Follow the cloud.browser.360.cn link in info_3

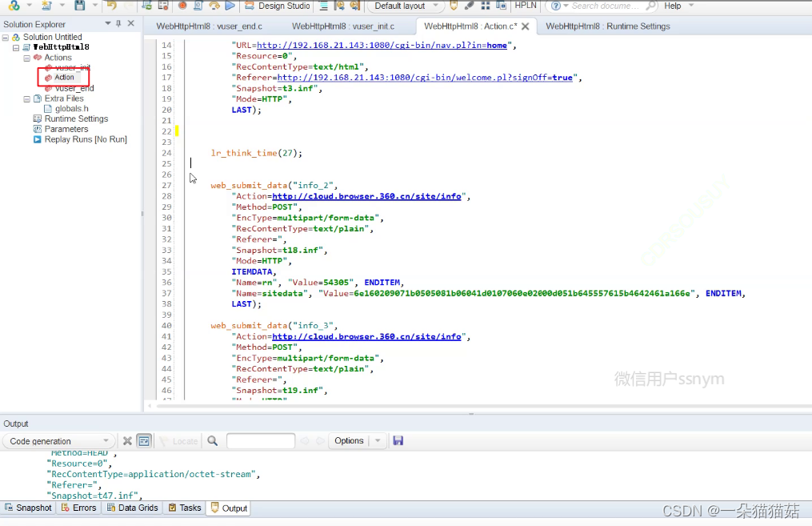click(x=366, y=336)
